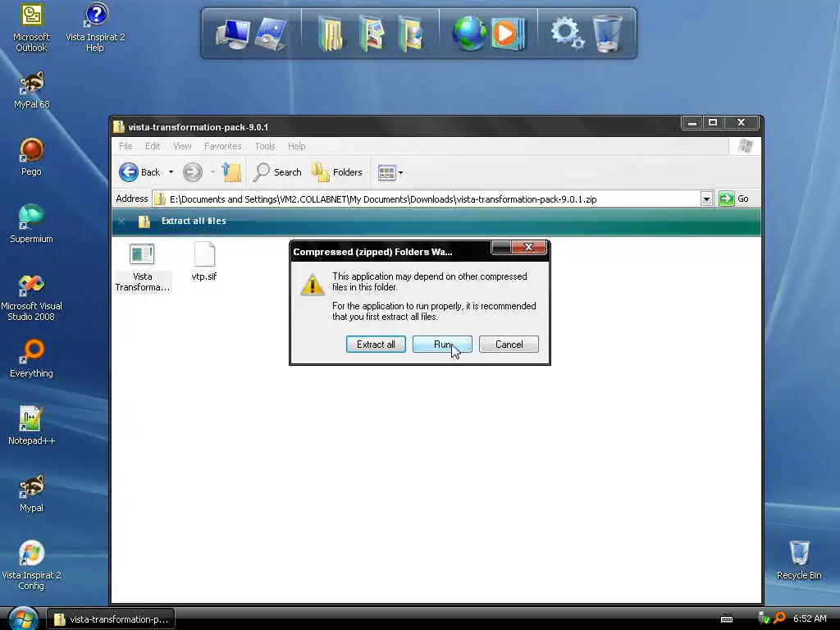The image size is (840, 630).
Task: Select the Pego desktop icon
Action: click(x=31, y=157)
